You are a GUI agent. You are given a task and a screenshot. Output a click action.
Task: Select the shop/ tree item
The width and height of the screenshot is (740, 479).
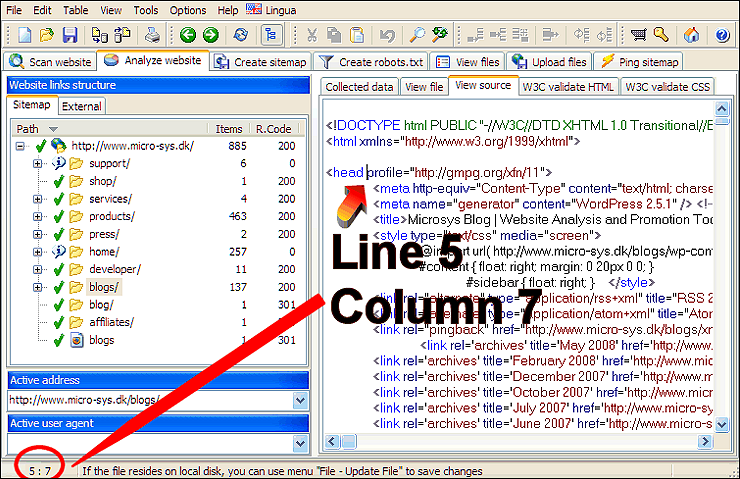(102, 181)
